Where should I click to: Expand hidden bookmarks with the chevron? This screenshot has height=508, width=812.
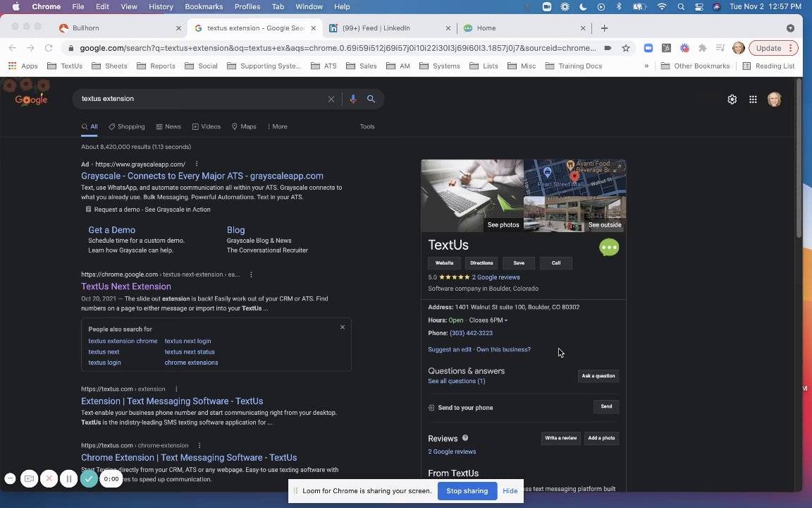click(x=646, y=66)
